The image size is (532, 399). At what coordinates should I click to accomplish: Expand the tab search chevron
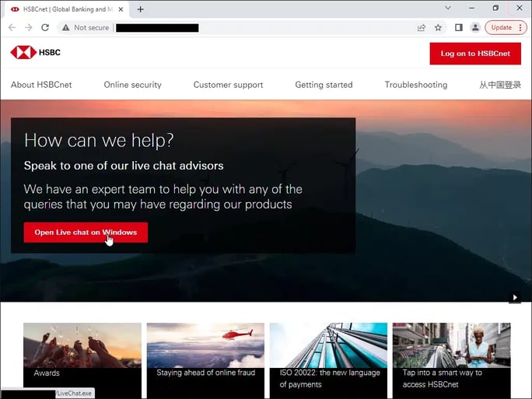pos(448,9)
